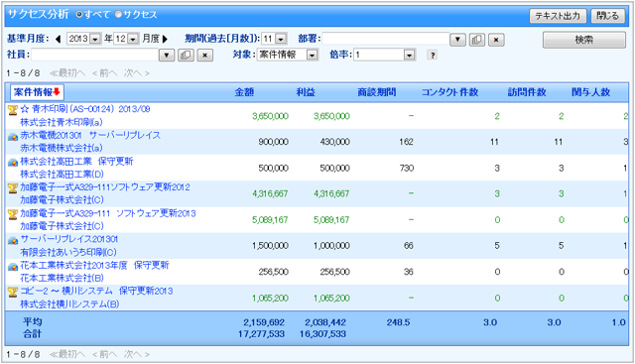Click the average amount 2,159,692
635x364 pixels.
(x=264, y=322)
